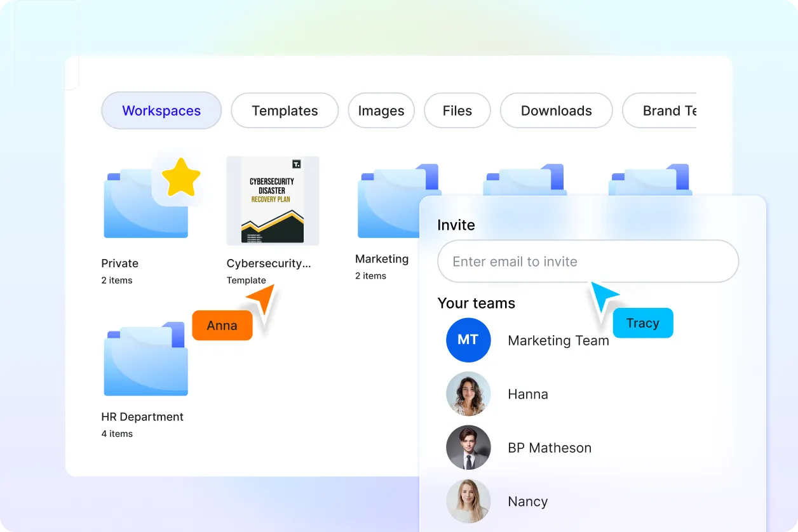Image resolution: width=798 pixels, height=532 pixels.
Task: Select the Downloads tab
Action: [557, 110]
